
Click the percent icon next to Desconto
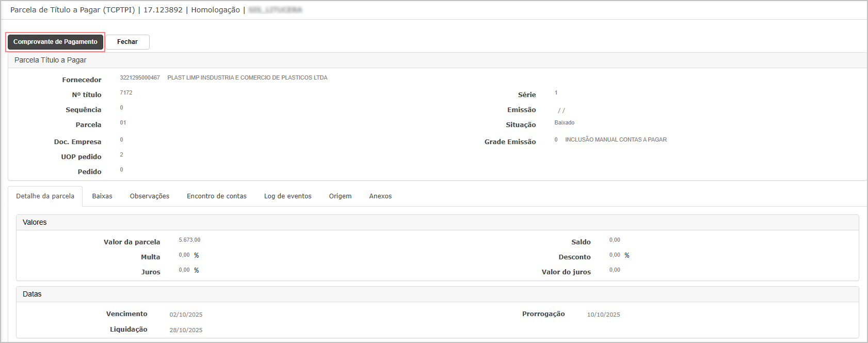coord(627,256)
